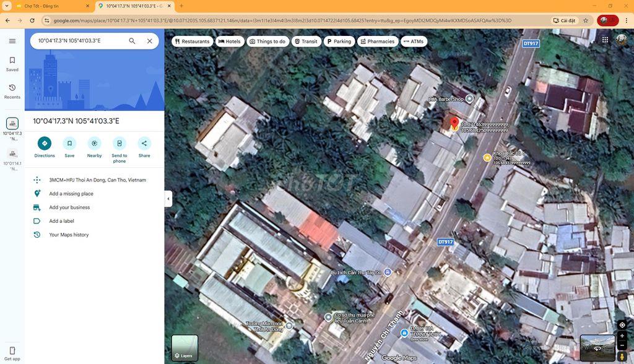Click the red dropped pin marker

pos(454,123)
